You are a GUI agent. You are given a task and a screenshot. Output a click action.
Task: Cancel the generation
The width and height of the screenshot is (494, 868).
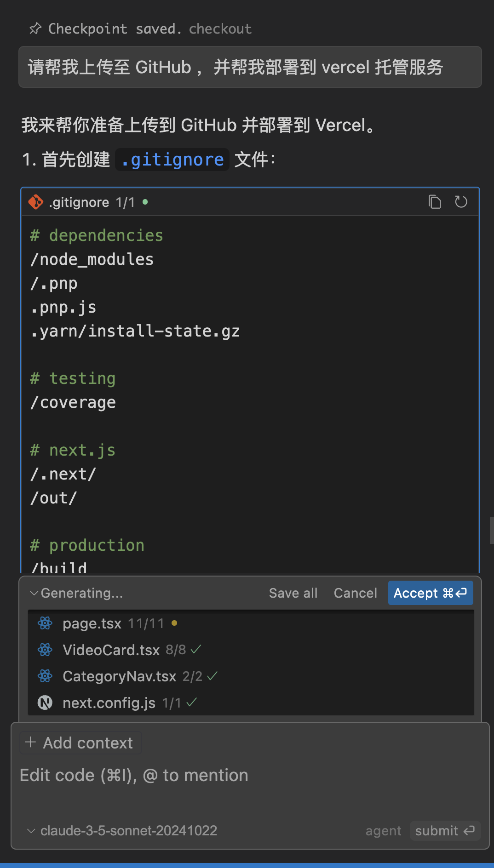point(355,593)
